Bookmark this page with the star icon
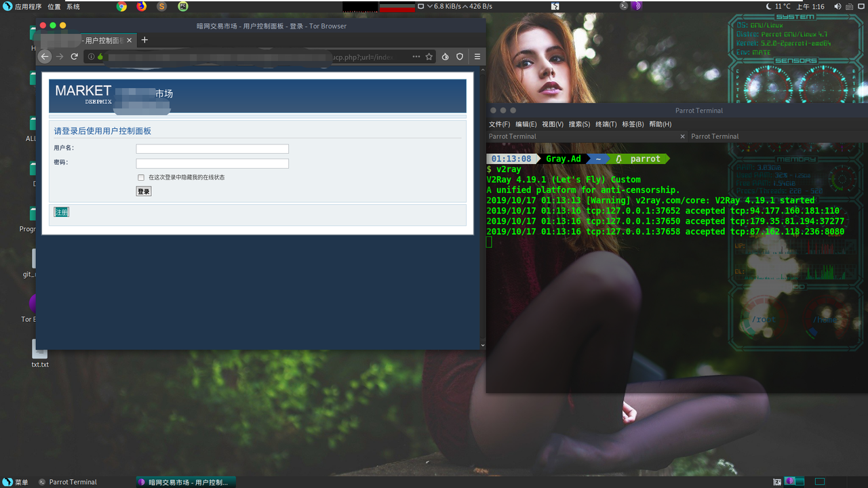This screenshot has width=868, height=488. coord(429,57)
